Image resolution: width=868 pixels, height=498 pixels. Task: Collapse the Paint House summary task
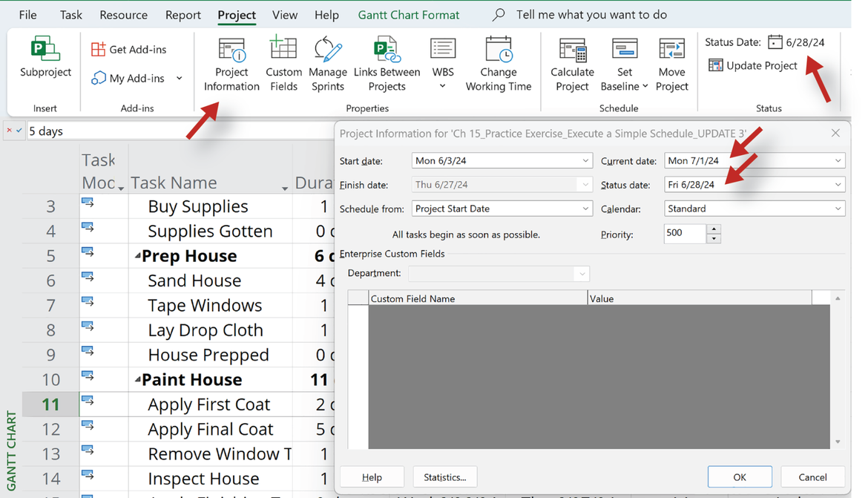pyautogui.click(x=138, y=379)
